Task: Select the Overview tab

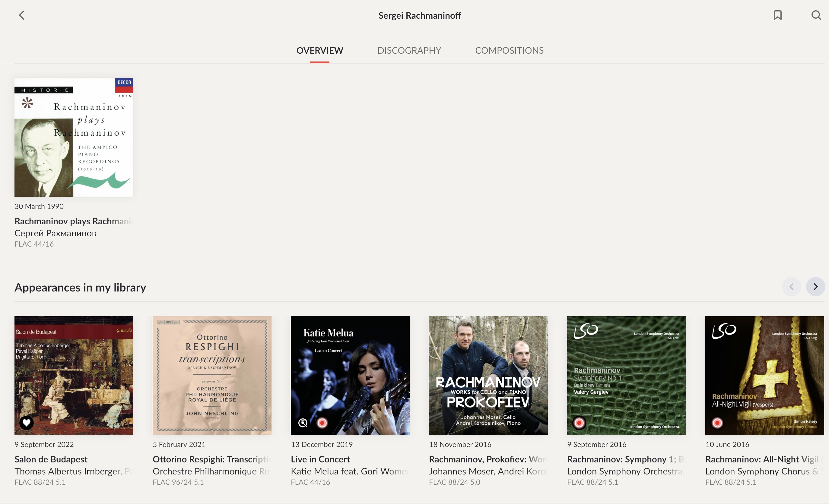Action: [x=319, y=50]
